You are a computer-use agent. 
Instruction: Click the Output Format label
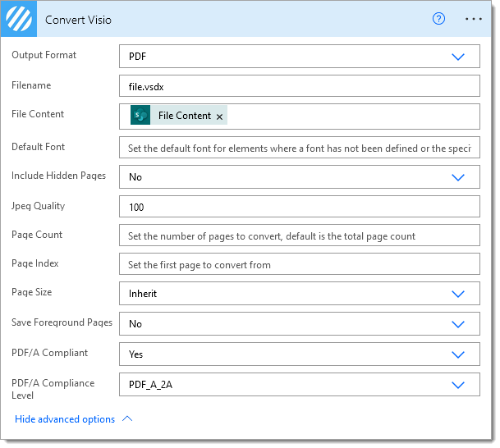(x=44, y=55)
